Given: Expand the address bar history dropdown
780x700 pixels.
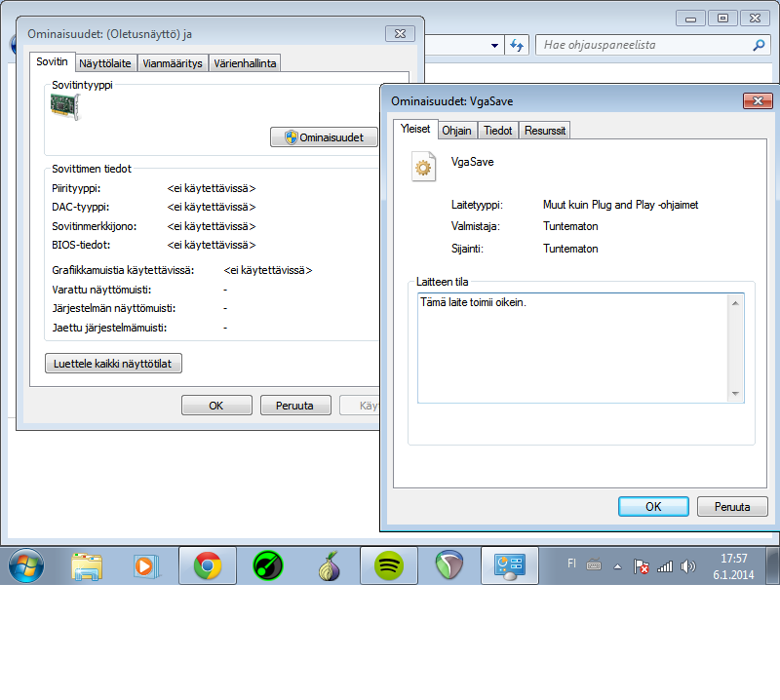Looking at the screenshot, I should tap(493, 45).
